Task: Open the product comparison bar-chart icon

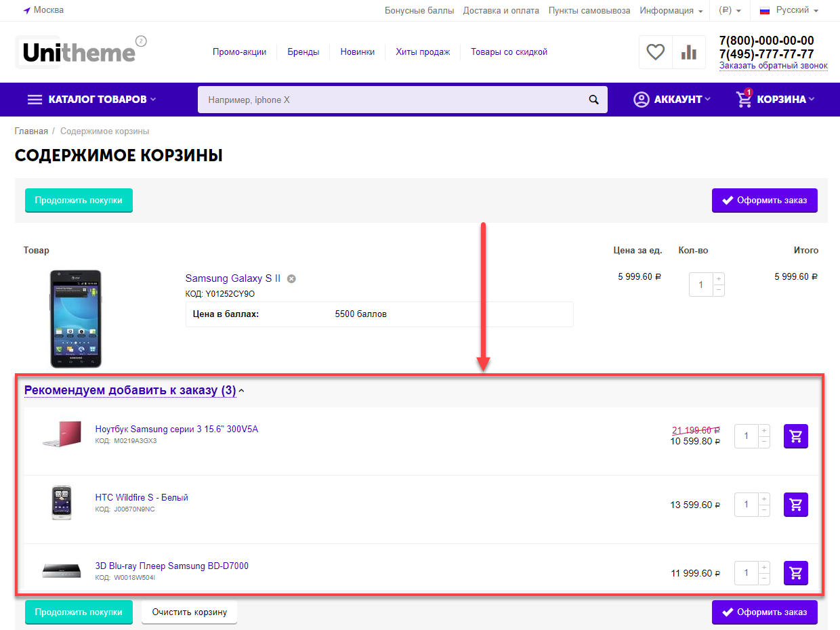Action: point(689,52)
